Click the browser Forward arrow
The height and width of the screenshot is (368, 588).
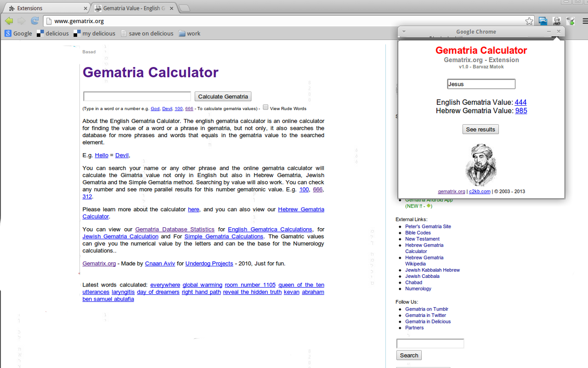pyautogui.click(x=22, y=21)
